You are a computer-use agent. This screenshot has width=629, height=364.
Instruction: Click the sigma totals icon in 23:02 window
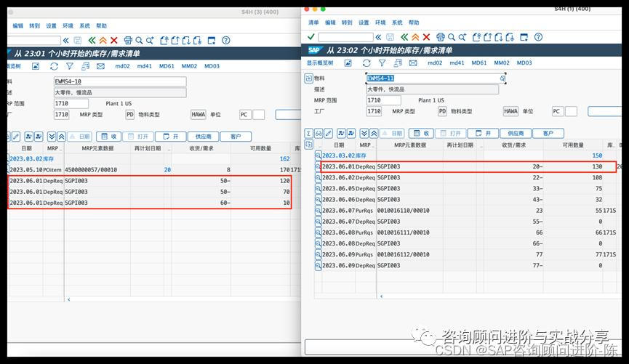tap(308, 133)
